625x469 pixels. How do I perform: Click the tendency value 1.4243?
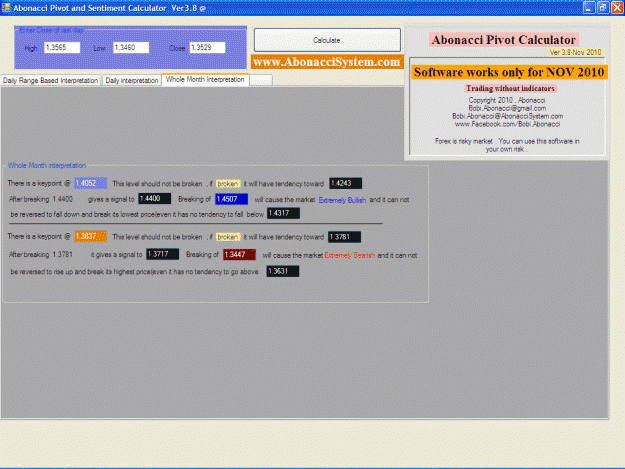click(x=345, y=183)
